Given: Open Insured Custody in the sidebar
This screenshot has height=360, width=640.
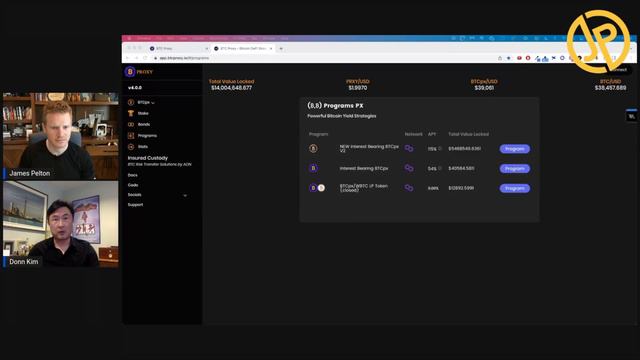Looking at the screenshot, I should tap(147, 158).
